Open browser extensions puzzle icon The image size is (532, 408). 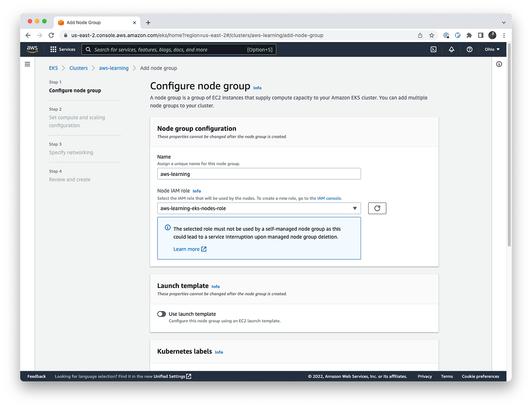click(469, 35)
